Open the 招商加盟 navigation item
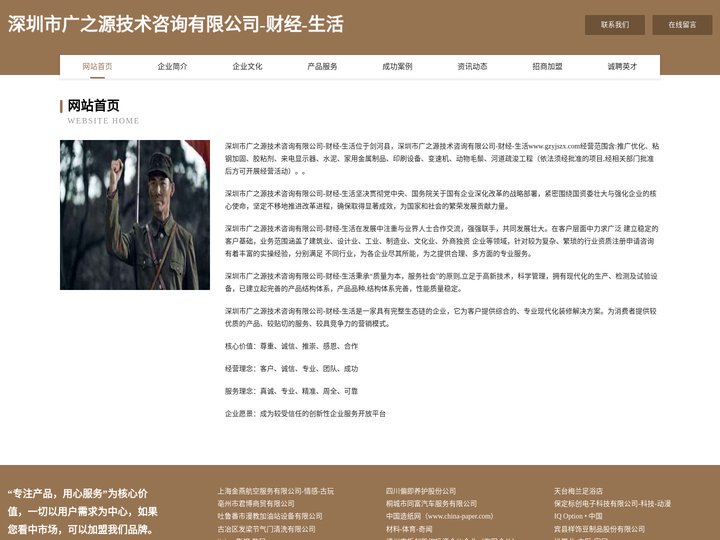 (547, 67)
